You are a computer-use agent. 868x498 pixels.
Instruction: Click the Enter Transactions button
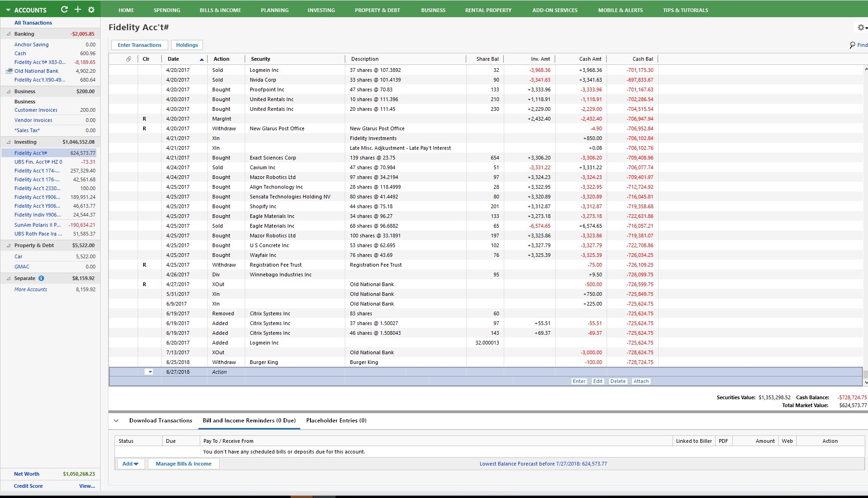pos(139,45)
